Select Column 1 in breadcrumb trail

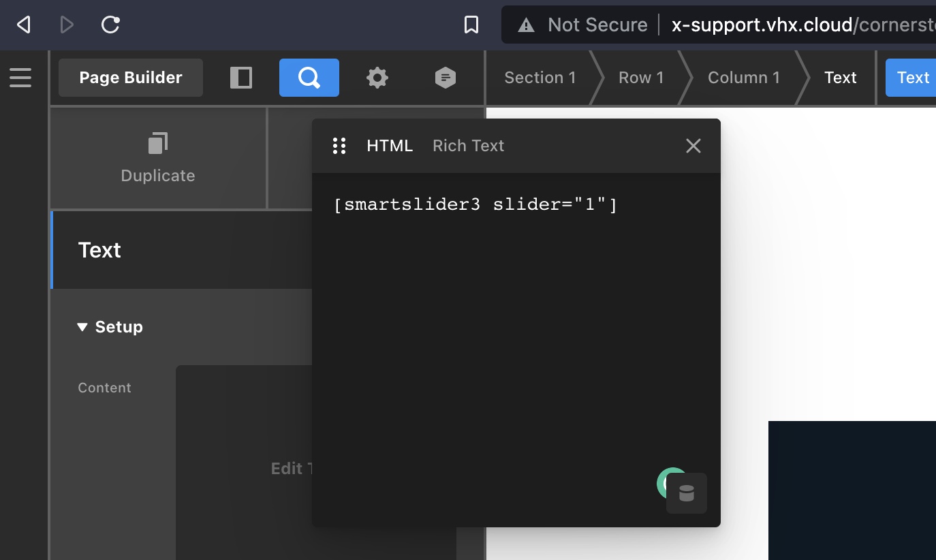(x=743, y=78)
